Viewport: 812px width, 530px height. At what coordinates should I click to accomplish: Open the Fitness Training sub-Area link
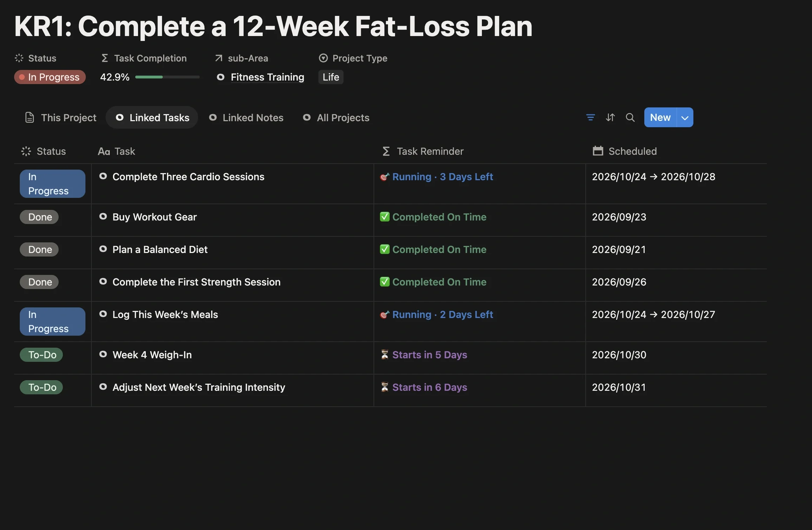(267, 77)
